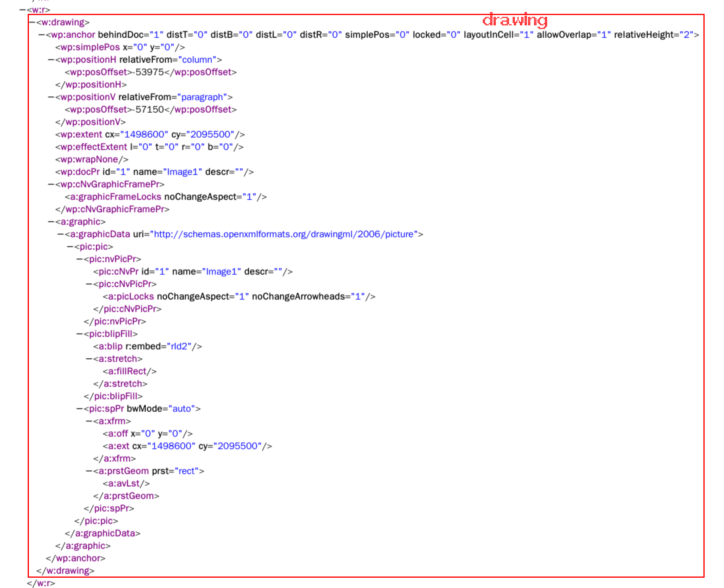The image size is (724, 588).
Task: Click the closing </a:xfrm> tag
Action: [x=115, y=459]
